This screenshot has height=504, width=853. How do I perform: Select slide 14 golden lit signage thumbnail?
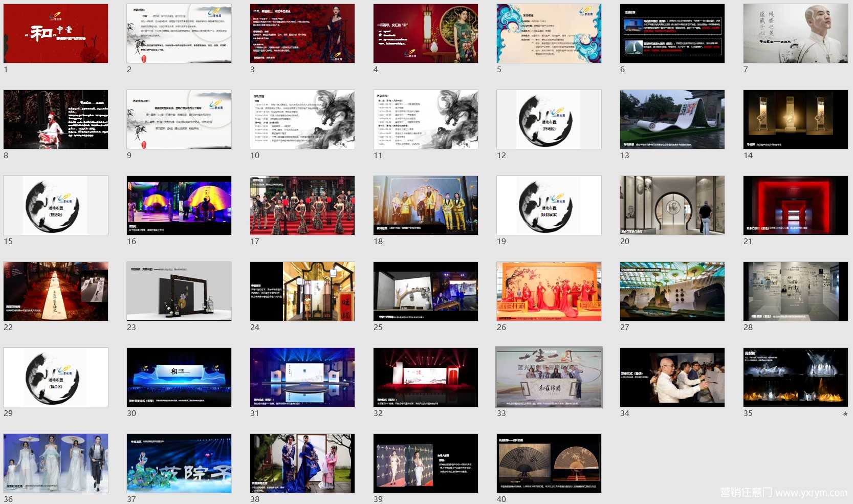pyautogui.click(x=796, y=120)
